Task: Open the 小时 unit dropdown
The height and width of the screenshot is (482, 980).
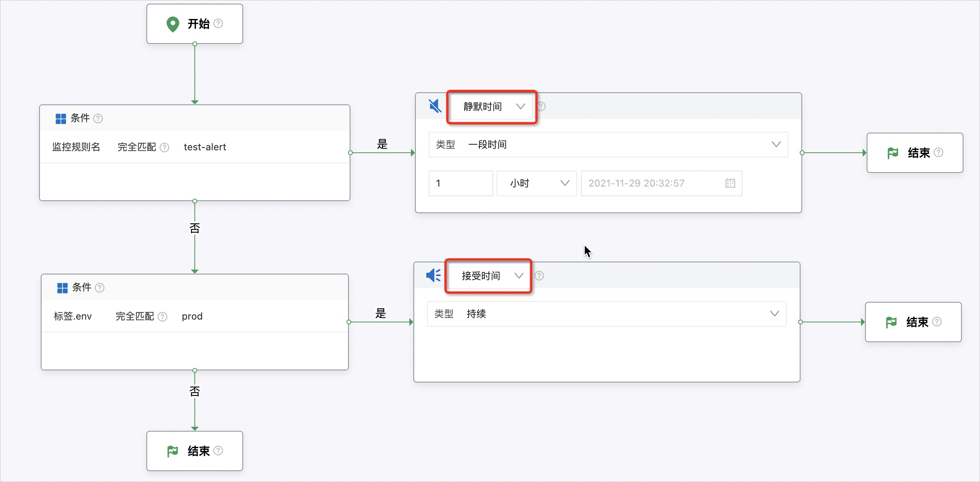Action: pyautogui.click(x=536, y=183)
